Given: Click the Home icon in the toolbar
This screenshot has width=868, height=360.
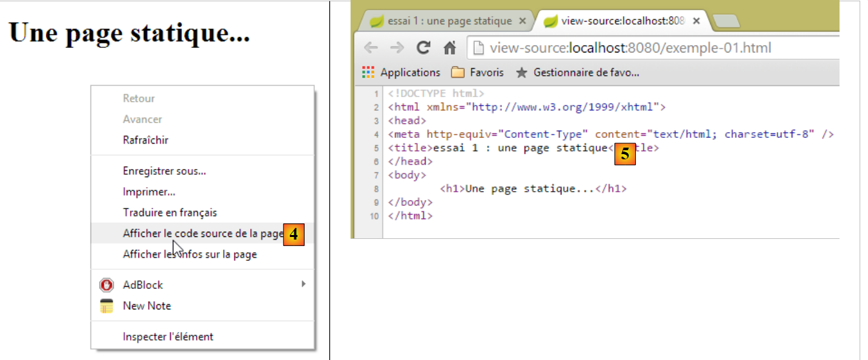Looking at the screenshot, I should (450, 48).
